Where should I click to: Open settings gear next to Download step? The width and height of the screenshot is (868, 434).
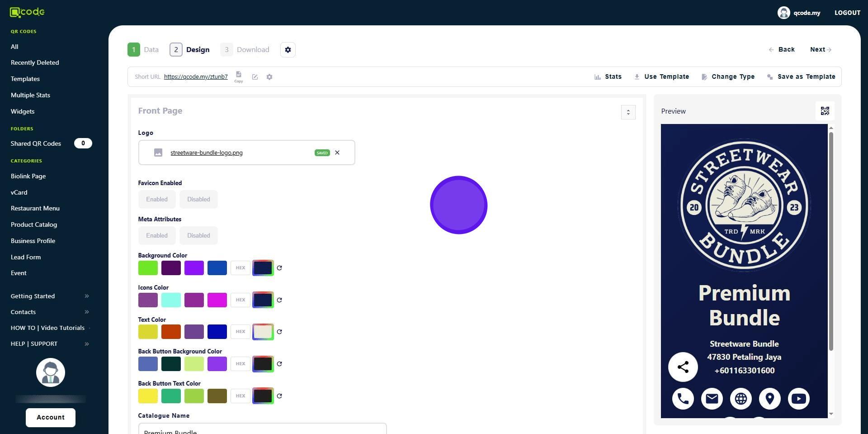288,50
